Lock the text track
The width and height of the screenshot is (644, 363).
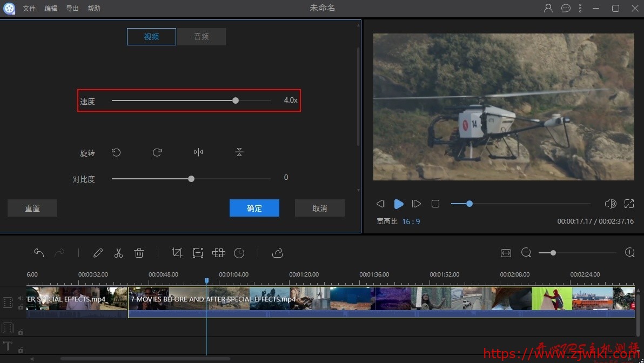point(21,349)
